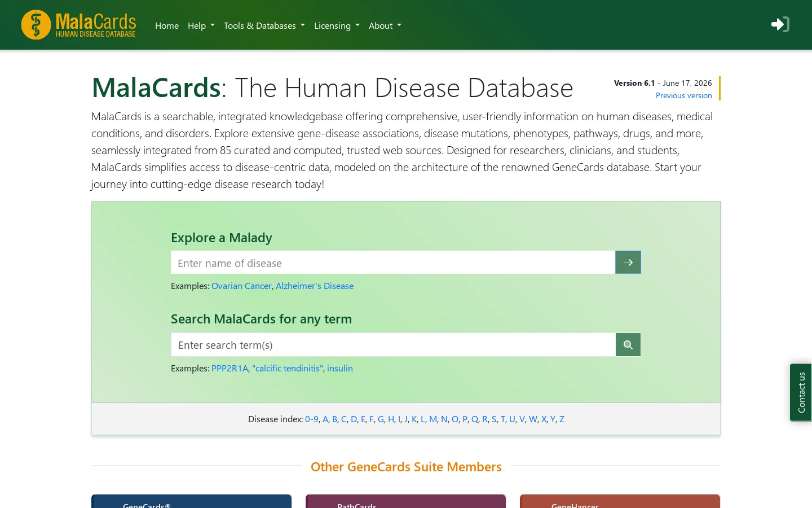812x508 pixels.
Task: Submit disease name with arrow button
Action: coord(628,262)
